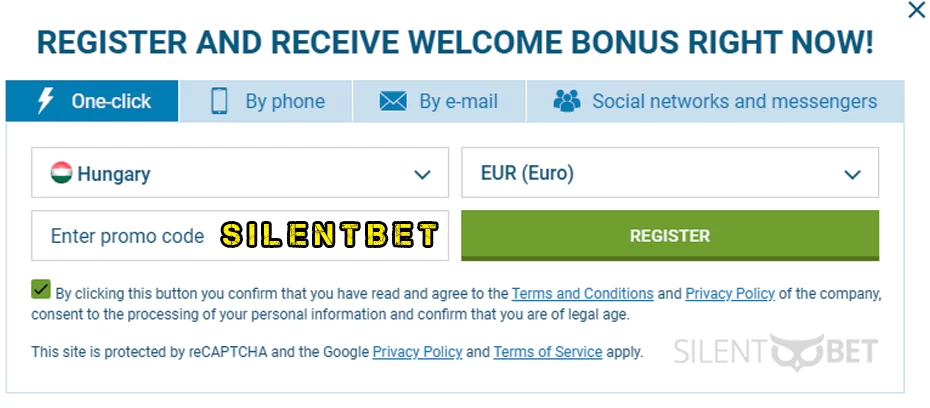Click the people group social networks icon
930x408 pixels.
567,101
